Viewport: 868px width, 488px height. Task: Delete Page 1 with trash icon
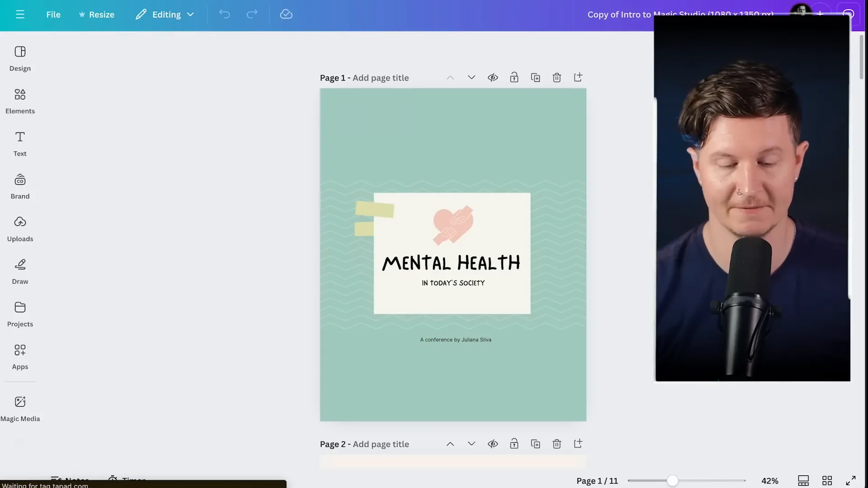pyautogui.click(x=557, y=77)
